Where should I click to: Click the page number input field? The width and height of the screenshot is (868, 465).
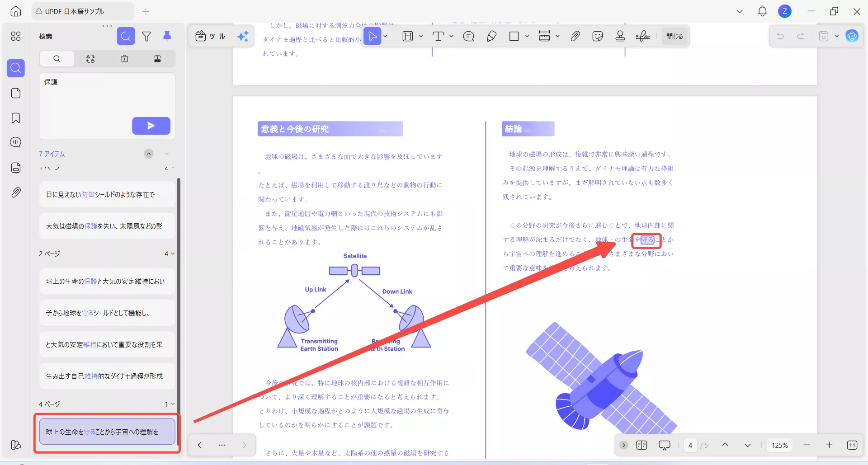click(x=690, y=445)
